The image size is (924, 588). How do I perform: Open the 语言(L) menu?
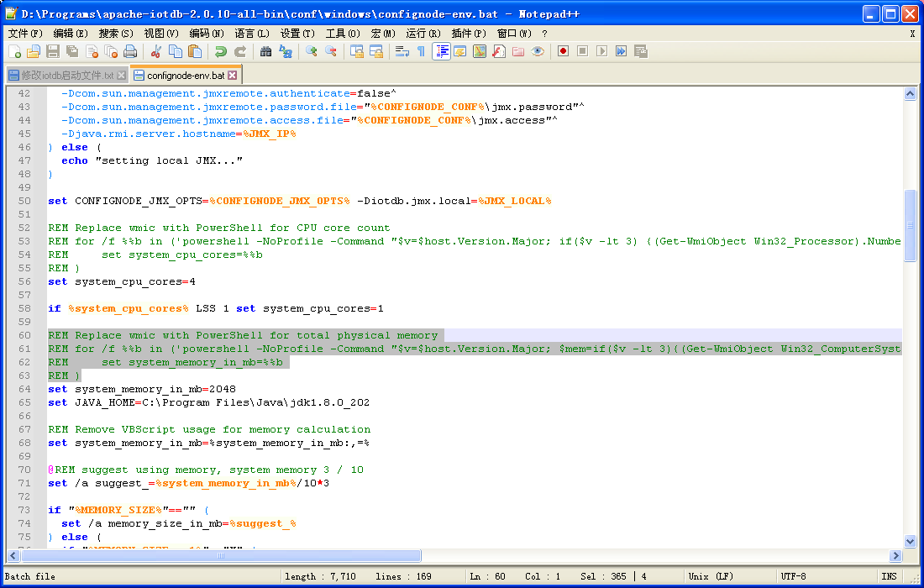coord(252,34)
